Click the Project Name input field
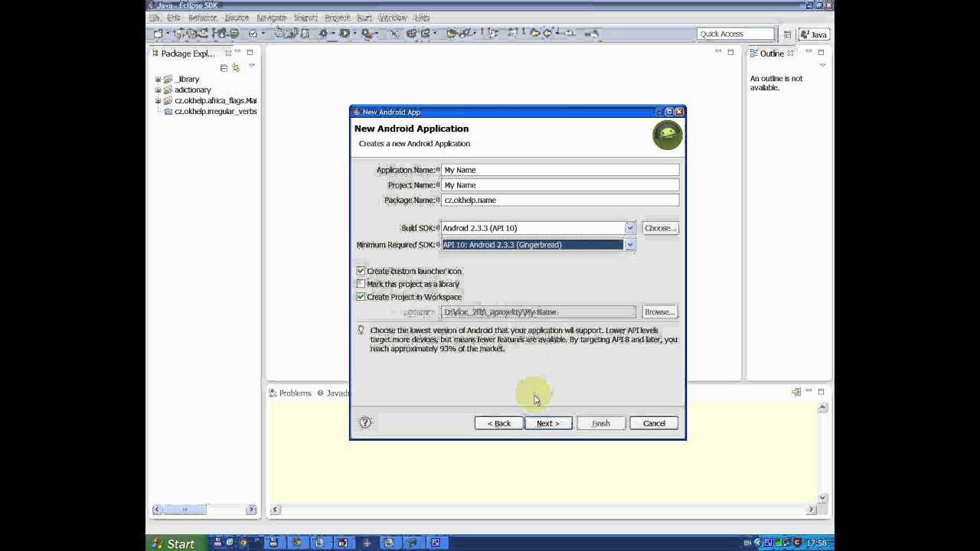Image resolution: width=980 pixels, height=551 pixels. 560,185
